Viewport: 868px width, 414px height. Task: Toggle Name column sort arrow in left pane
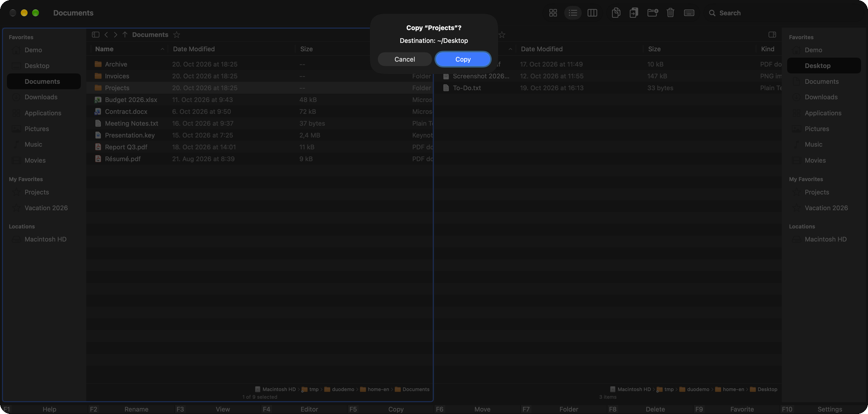pyautogui.click(x=163, y=49)
